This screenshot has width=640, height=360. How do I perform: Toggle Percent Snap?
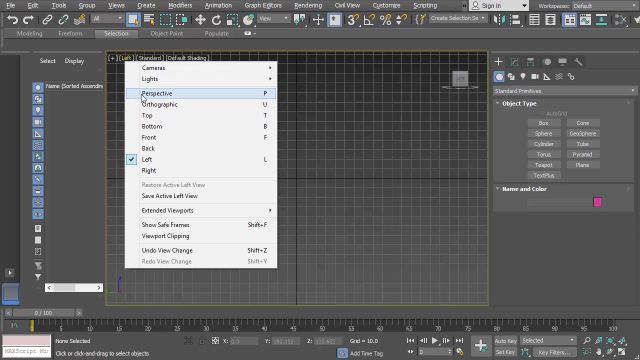pyautogui.click(x=385, y=19)
